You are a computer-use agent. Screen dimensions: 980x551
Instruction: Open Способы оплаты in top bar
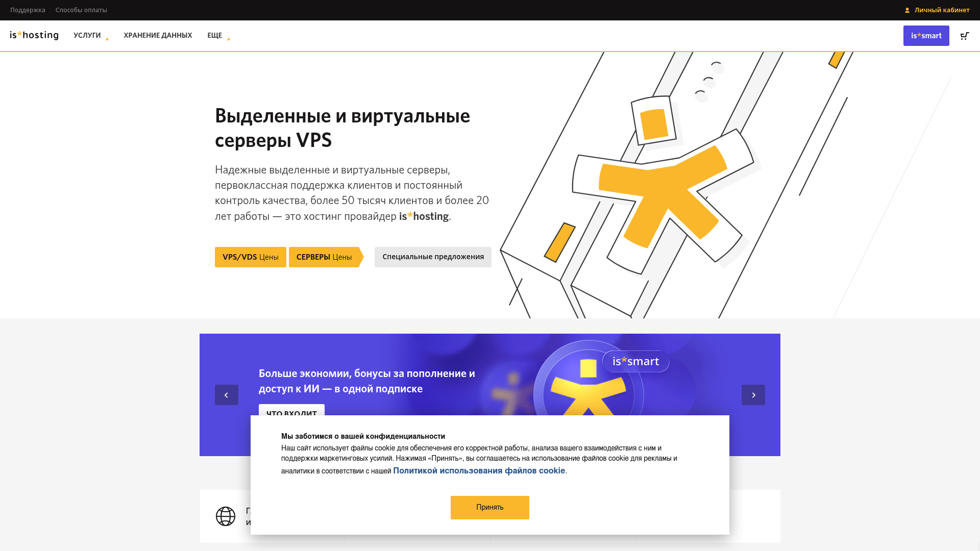(x=81, y=10)
